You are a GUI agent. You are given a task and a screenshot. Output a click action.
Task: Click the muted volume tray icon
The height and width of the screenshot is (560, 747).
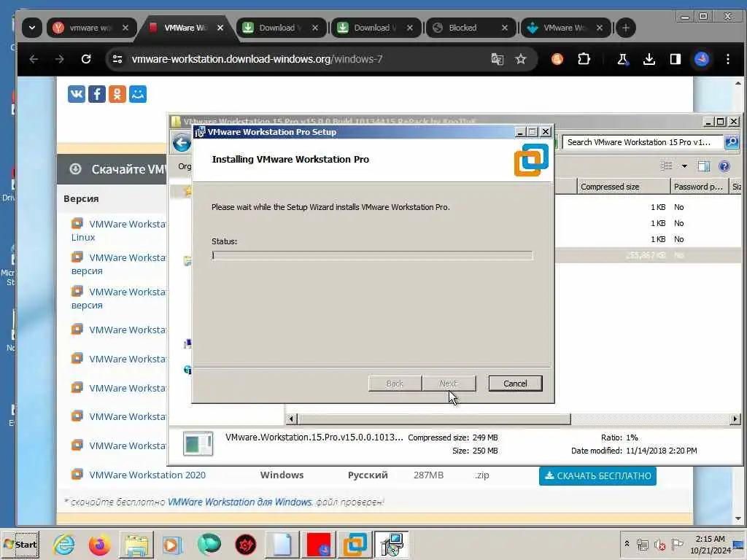tap(659, 544)
